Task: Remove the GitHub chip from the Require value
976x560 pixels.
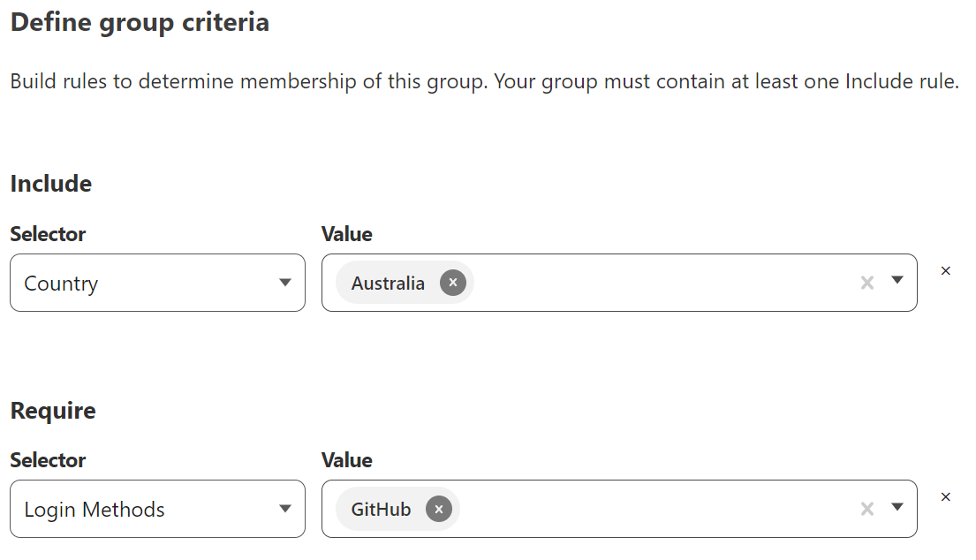Action: 439,509
